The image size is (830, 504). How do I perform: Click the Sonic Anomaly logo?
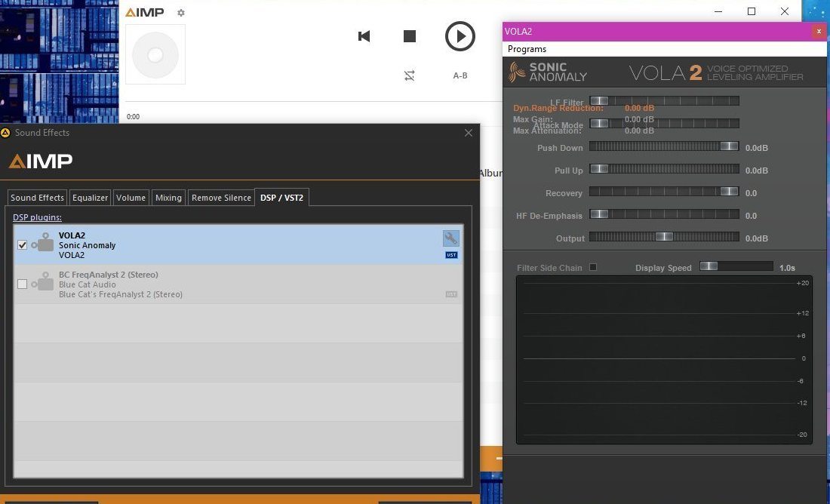pos(547,72)
